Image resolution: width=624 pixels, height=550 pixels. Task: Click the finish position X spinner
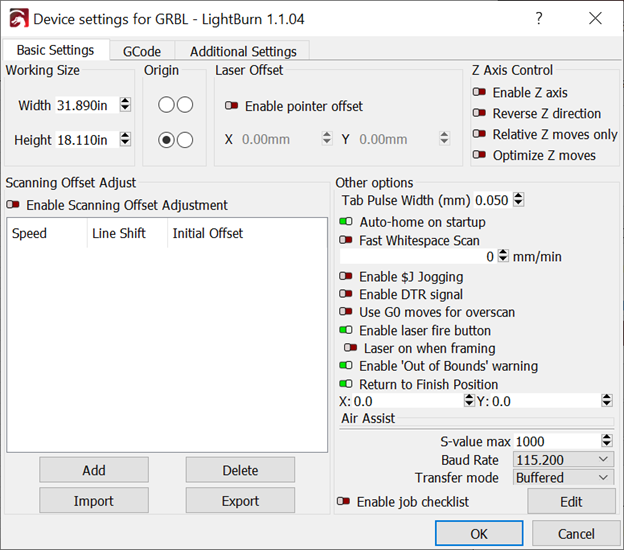[470, 400]
